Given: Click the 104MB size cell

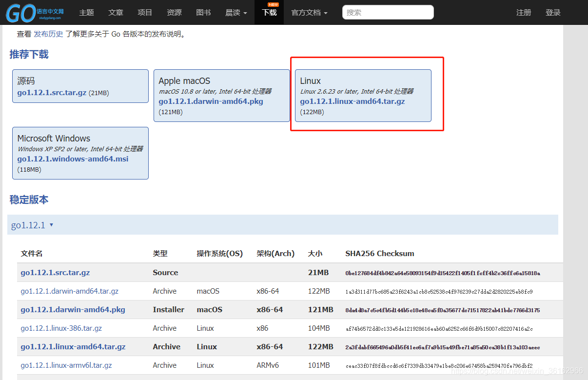Looking at the screenshot, I should [319, 328].
